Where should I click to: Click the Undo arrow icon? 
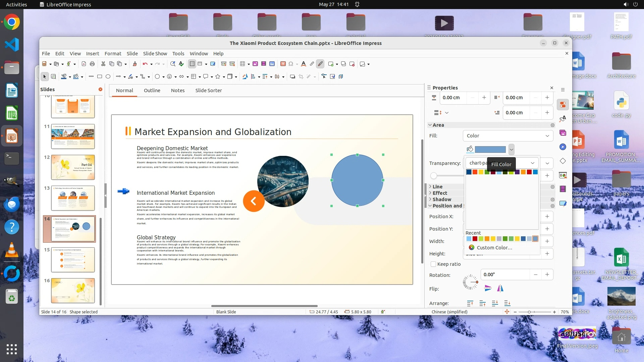click(145, 64)
